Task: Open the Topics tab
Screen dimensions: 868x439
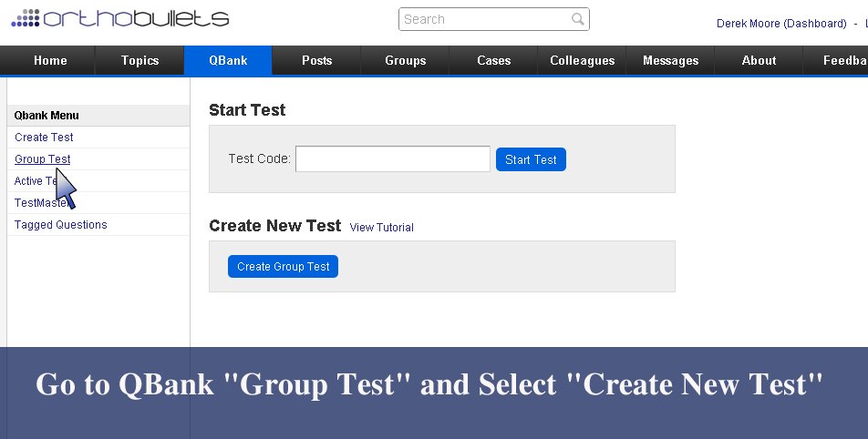Action: click(x=139, y=60)
